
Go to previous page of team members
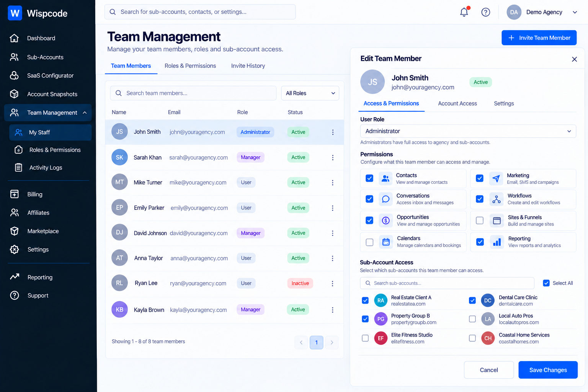pyautogui.click(x=301, y=343)
